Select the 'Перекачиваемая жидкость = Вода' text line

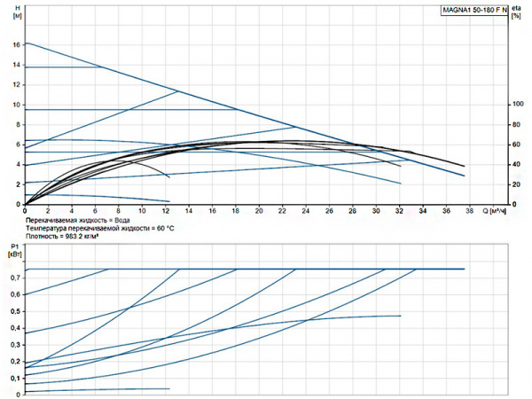pyautogui.click(x=77, y=220)
